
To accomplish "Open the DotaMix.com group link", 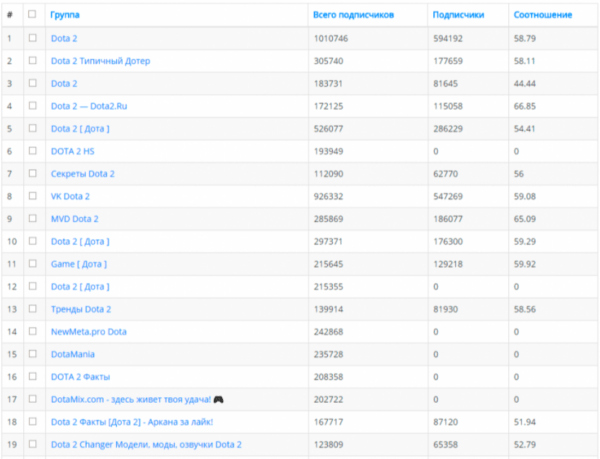I will (x=131, y=399).
